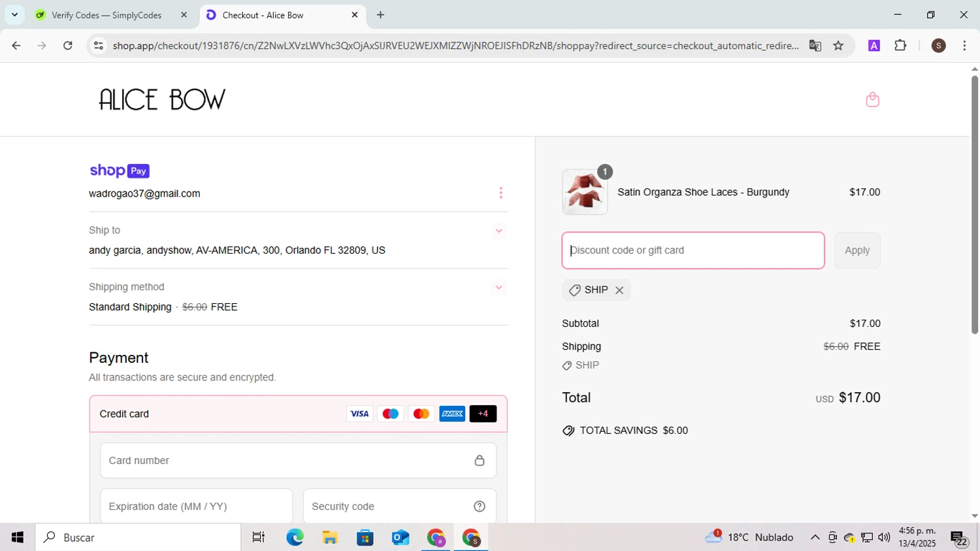Click the security code help question icon
This screenshot has height=551, width=980.
pos(480,507)
